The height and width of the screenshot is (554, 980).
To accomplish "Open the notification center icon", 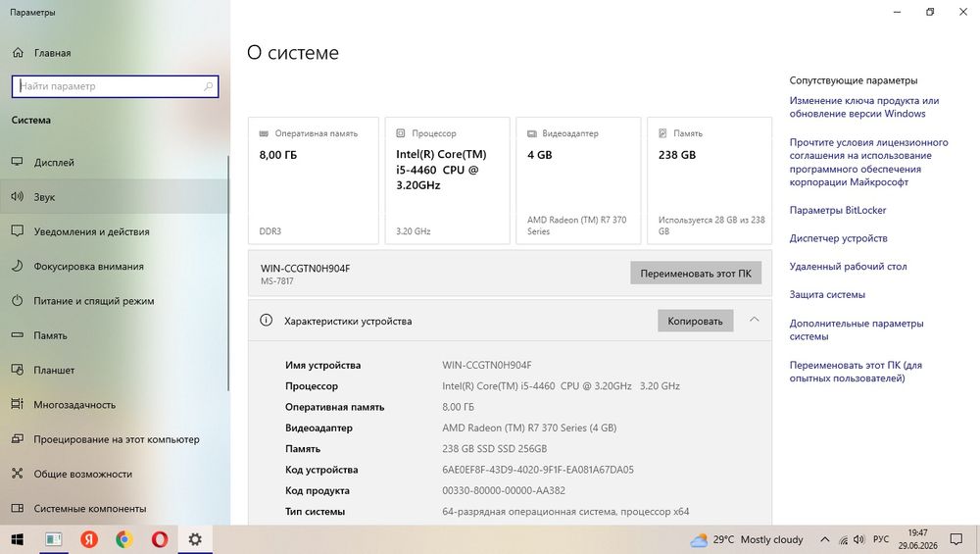I will (x=955, y=539).
